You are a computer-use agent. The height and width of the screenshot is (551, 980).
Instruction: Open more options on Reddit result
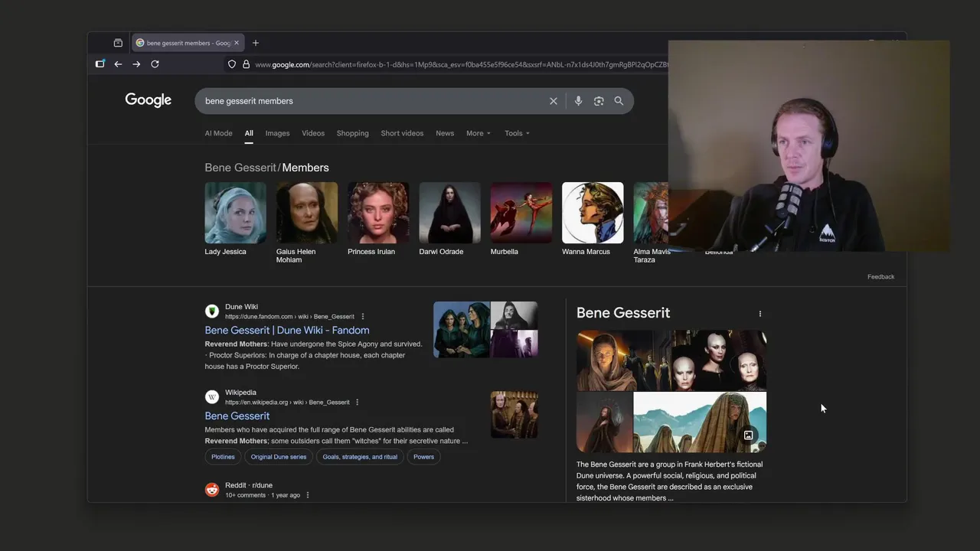click(x=308, y=495)
